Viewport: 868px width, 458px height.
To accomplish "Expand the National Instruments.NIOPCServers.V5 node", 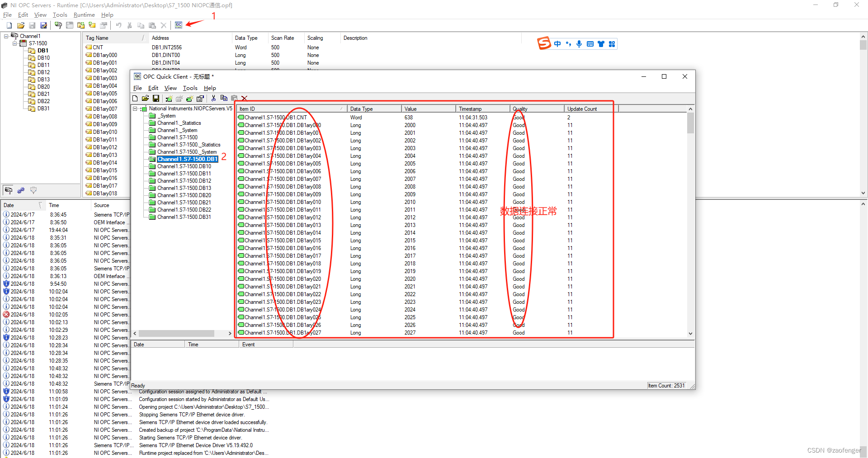I will point(135,109).
